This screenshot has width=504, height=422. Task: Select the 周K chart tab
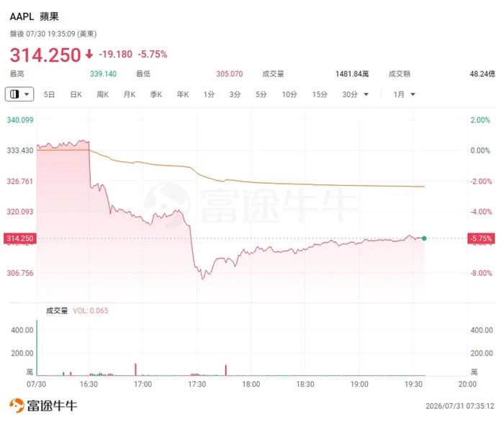coord(102,94)
